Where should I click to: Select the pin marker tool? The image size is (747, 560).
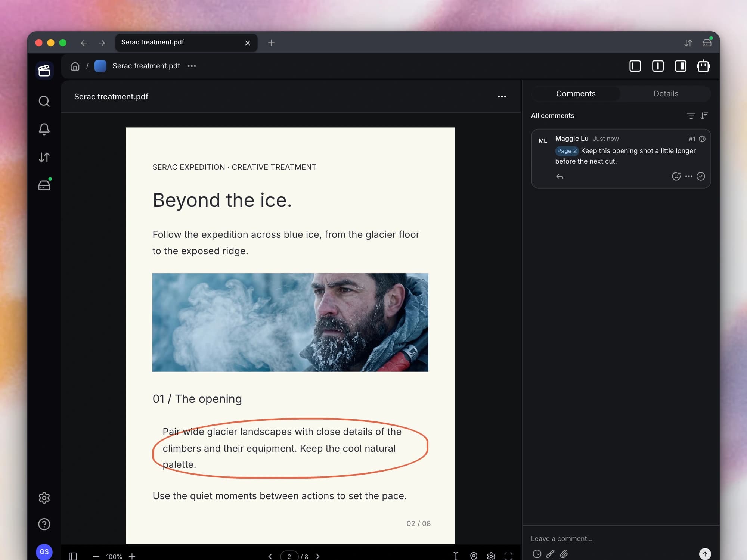click(474, 556)
